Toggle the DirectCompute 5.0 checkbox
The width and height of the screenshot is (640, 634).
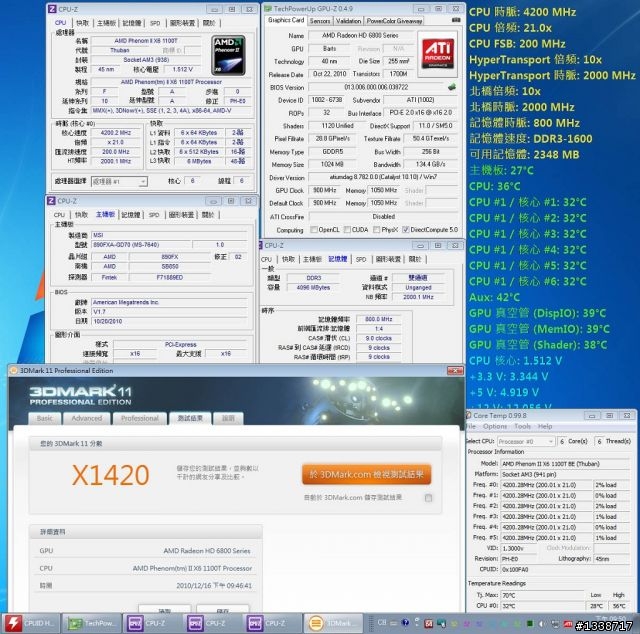pyautogui.click(x=405, y=230)
